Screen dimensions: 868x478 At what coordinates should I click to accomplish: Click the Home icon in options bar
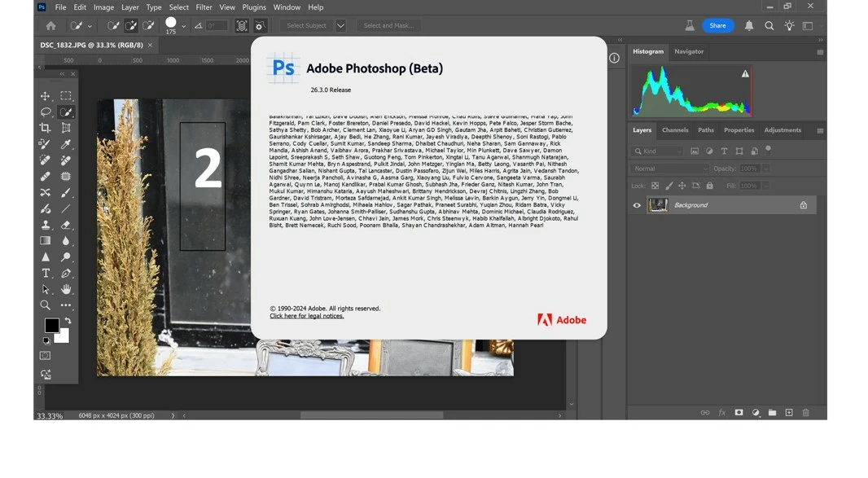click(51, 25)
